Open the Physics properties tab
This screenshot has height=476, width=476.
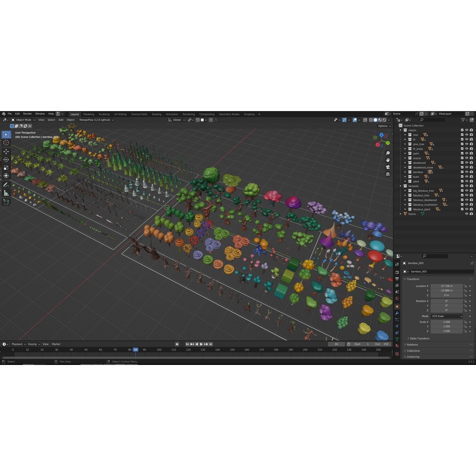(x=397, y=326)
